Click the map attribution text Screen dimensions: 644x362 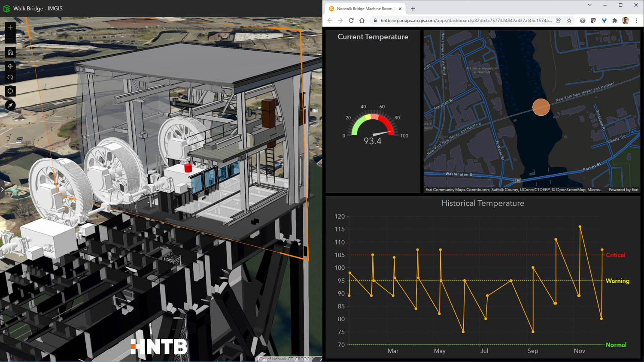point(514,190)
